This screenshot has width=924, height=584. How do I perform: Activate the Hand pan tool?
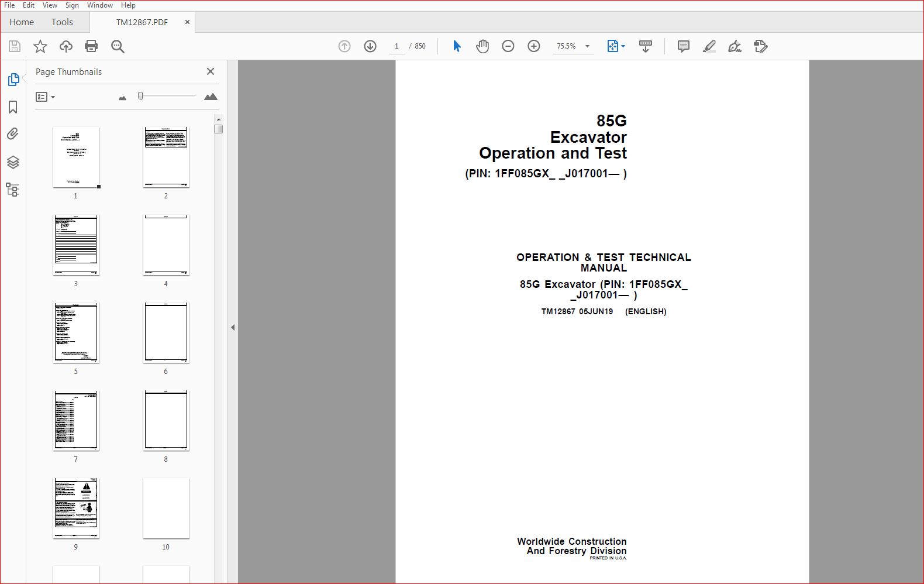[x=482, y=46]
